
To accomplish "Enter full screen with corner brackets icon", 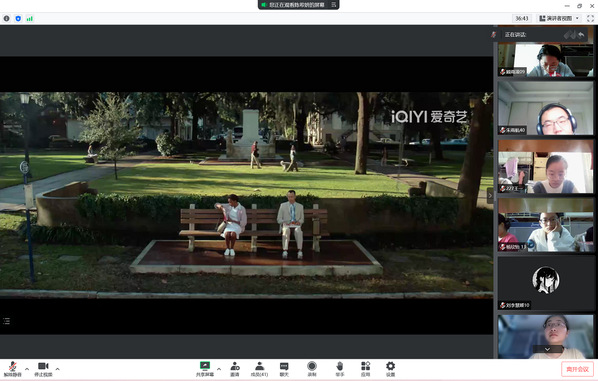I will point(590,18).
